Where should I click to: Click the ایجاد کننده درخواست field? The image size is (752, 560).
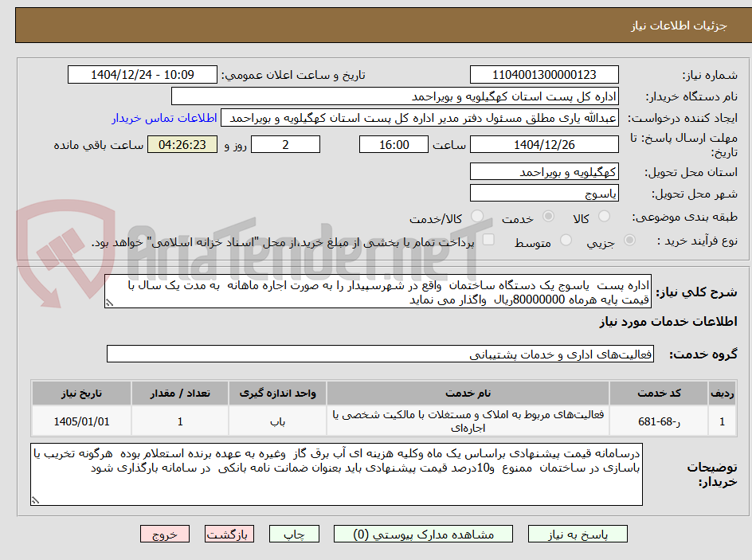pos(420,118)
